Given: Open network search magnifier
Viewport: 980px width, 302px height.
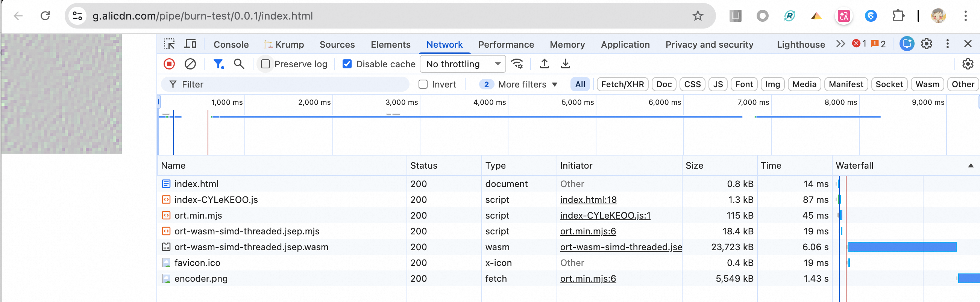Looking at the screenshot, I should click(239, 64).
